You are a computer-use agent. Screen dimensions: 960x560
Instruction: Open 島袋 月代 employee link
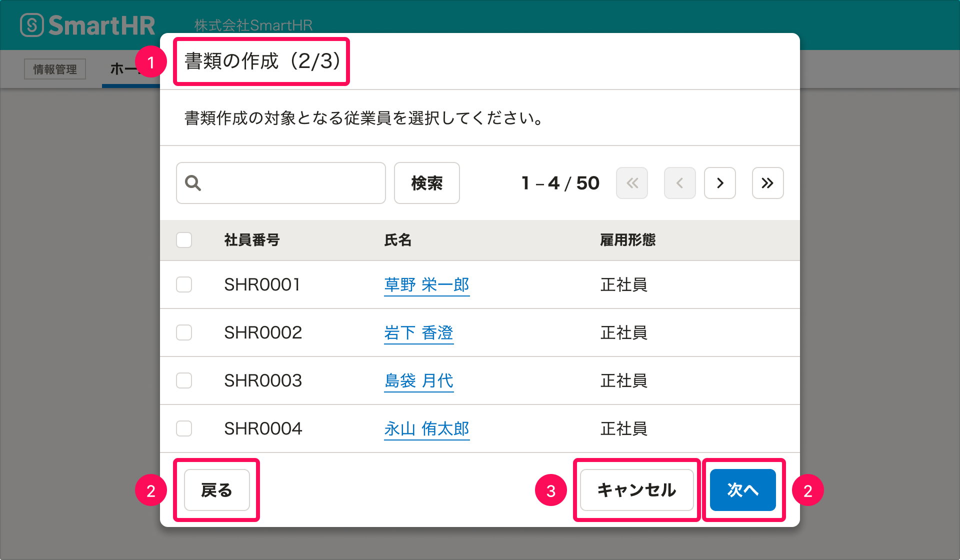[418, 380]
